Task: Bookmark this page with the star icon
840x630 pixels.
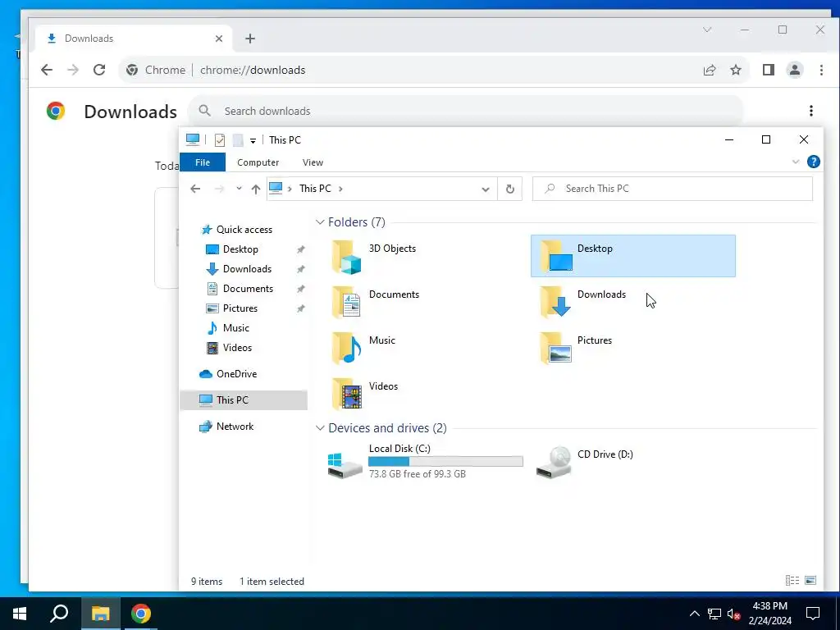Action: 736,70
